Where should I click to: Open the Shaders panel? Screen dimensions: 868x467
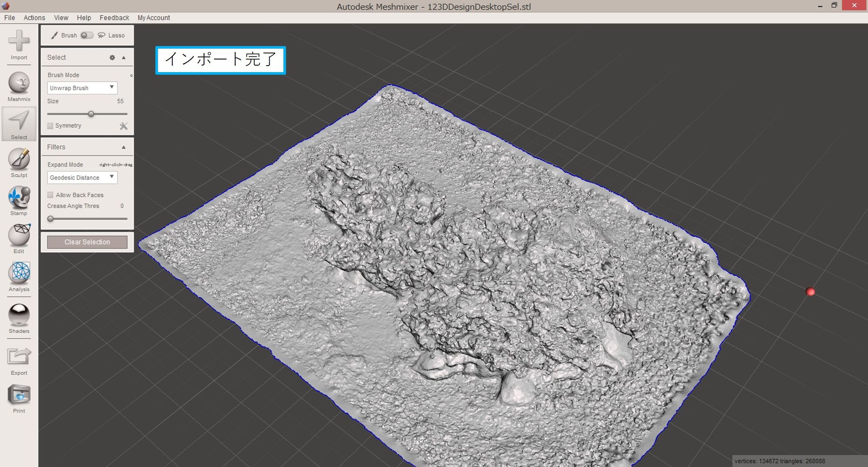point(19,315)
